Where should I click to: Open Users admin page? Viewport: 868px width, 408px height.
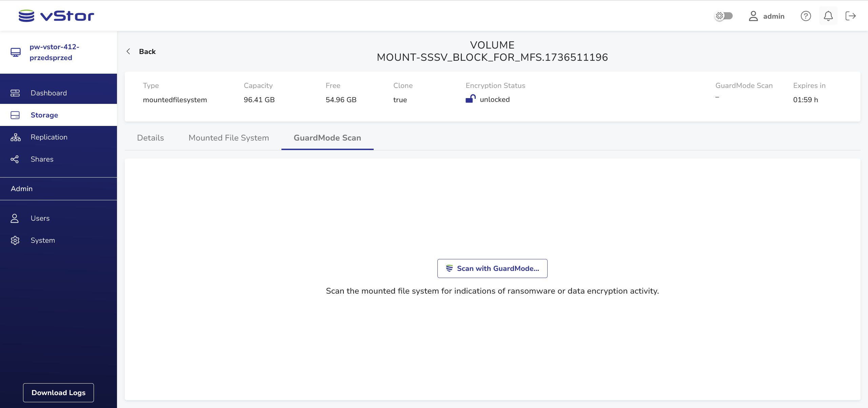(40, 218)
